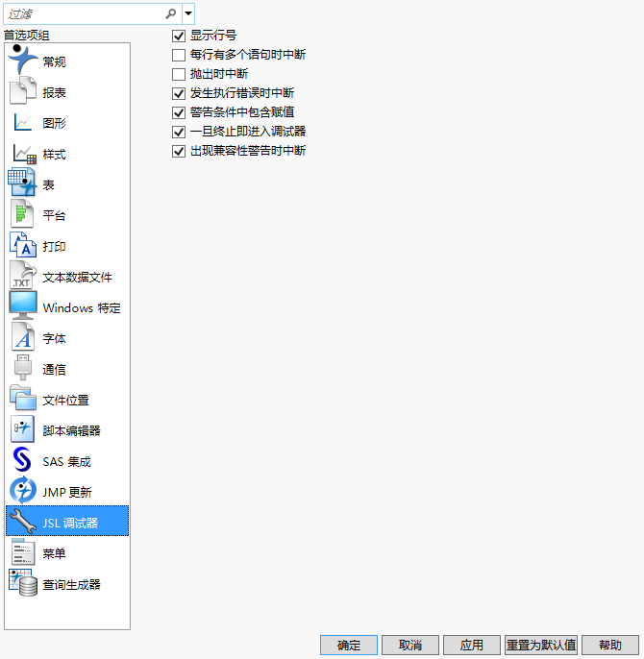Viewport: 644px width, 659px height.
Task: Uncheck 发生执行错误时中断
Action: click(x=179, y=93)
